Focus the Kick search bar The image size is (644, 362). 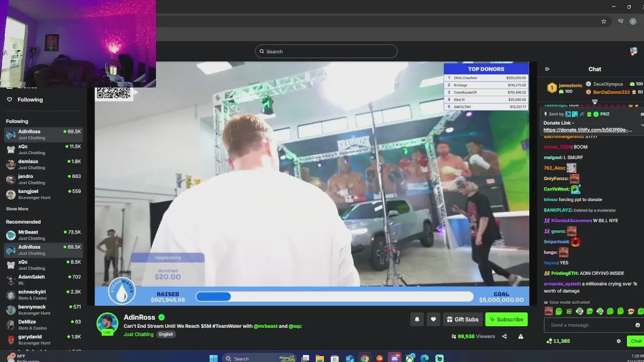click(326, 51)
